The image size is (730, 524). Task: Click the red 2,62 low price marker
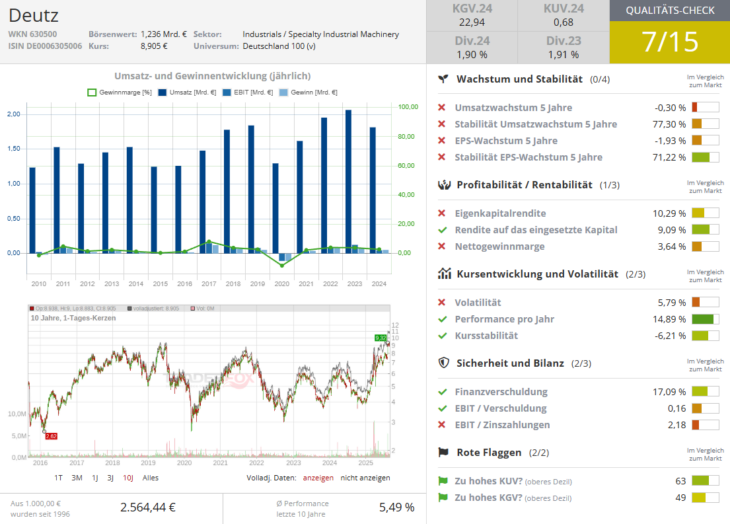pyautogui.click(x=51, y=436)
